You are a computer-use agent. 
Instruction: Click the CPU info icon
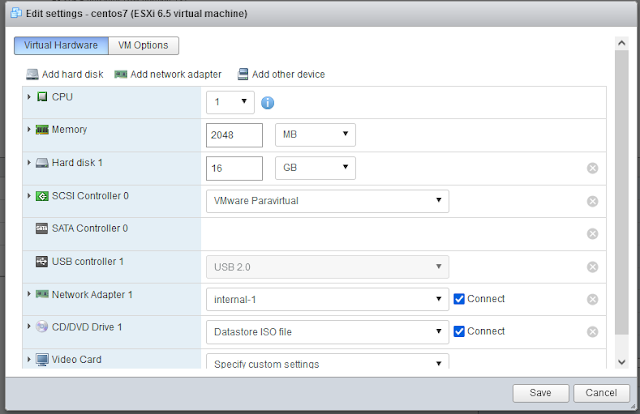267,102
